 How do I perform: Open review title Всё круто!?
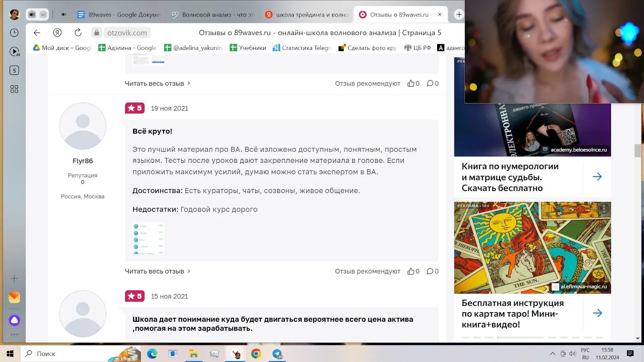[x=152, y=131]
